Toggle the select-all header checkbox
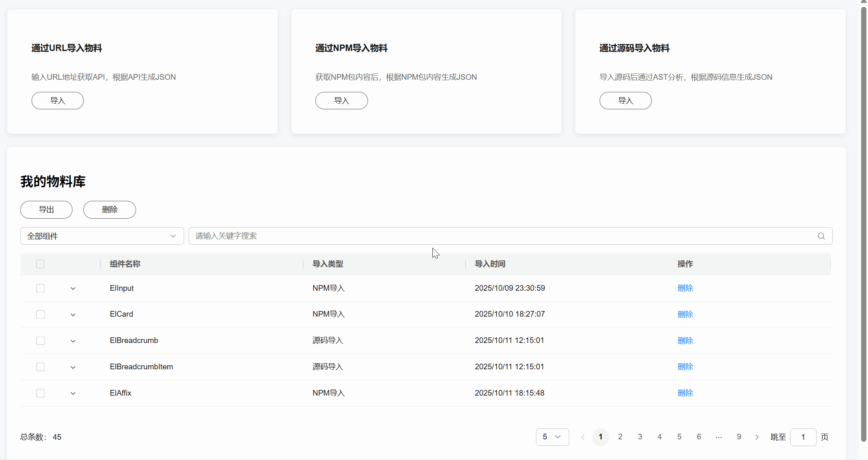Screen dimensions: 868x460 pyautogui.click(x=40, y=264)
